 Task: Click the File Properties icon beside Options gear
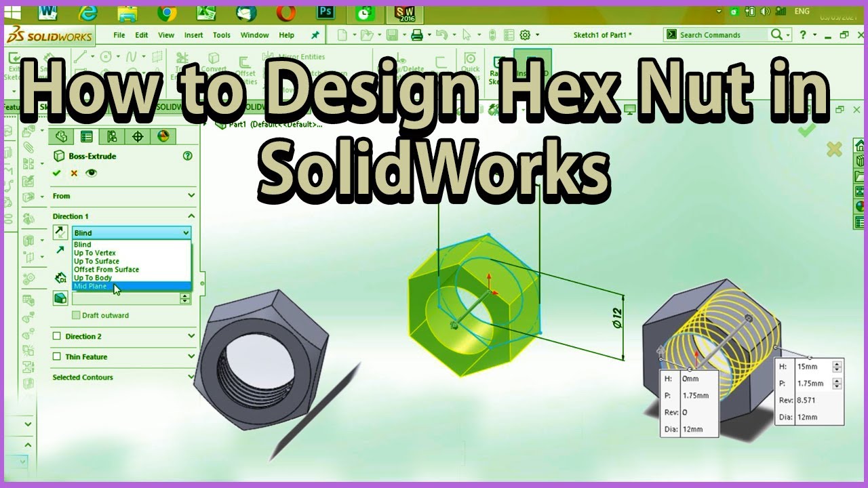coord(508,35)
